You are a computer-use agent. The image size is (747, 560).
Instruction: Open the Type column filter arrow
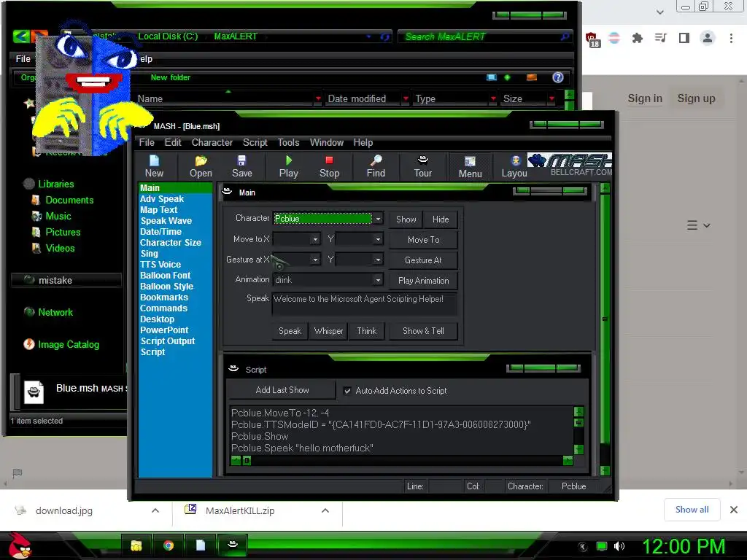tap(493, 98)
